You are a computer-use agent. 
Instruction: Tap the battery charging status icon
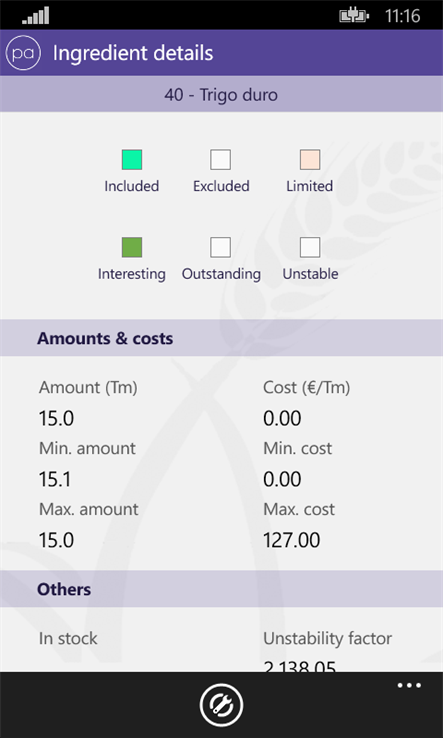click(354, 16)
